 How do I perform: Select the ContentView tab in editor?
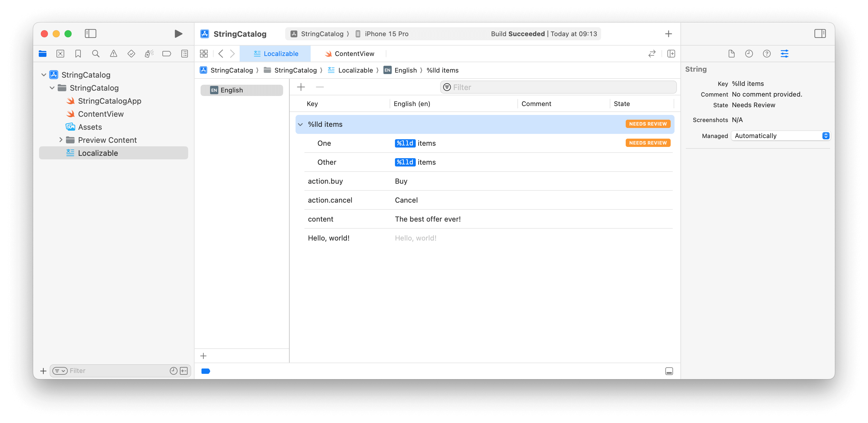354,53
